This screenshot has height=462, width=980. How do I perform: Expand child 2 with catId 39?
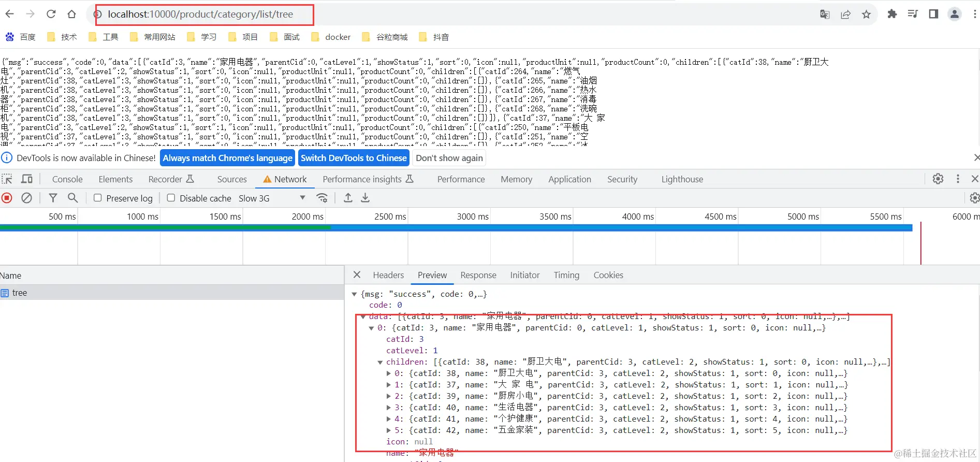389,396
